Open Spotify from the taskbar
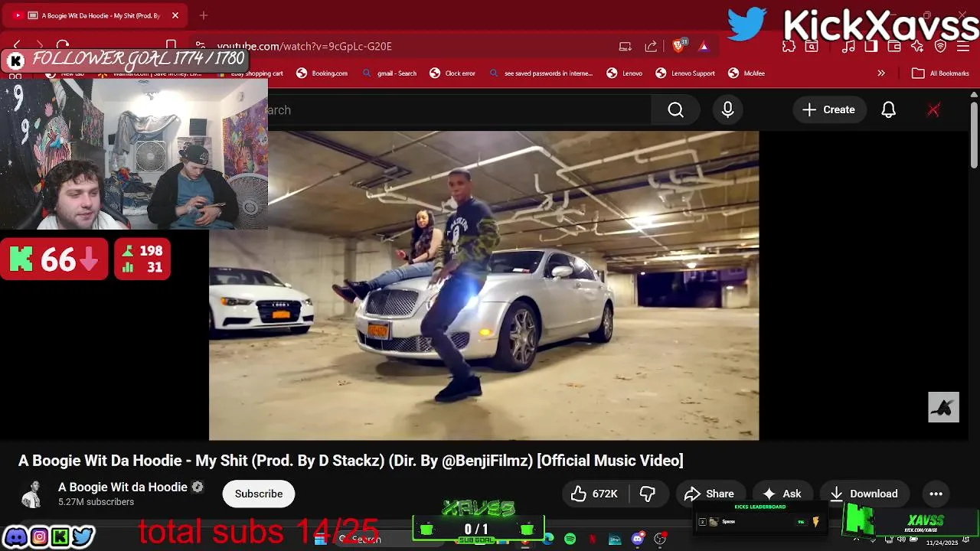The image size is (980, 551). click(570, 540)
